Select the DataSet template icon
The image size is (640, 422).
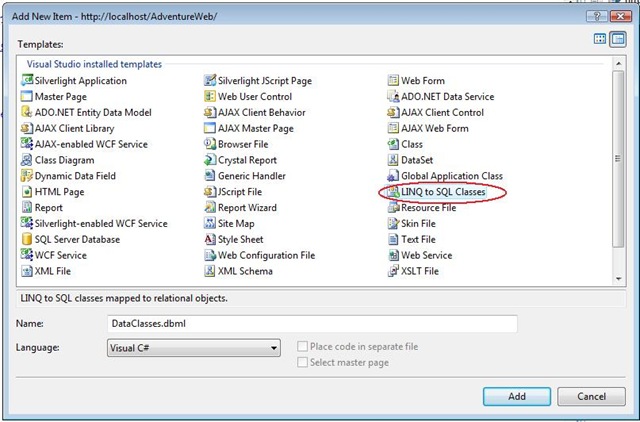tap(393, 160)
